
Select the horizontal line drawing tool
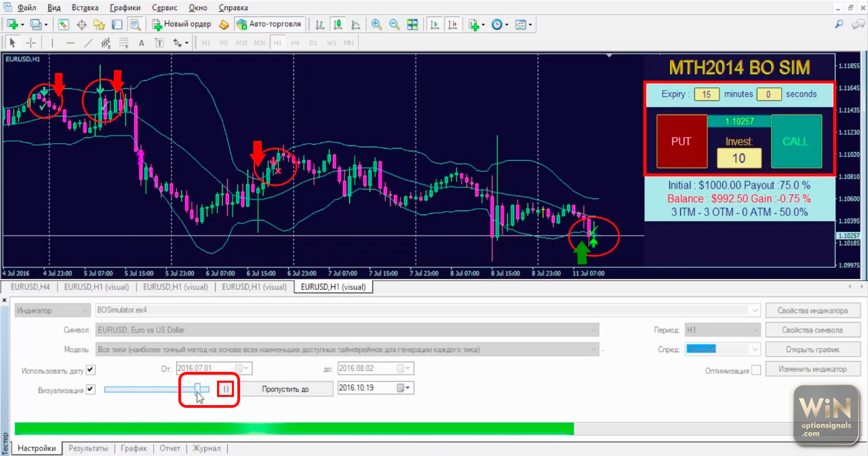tap(71, 43)
